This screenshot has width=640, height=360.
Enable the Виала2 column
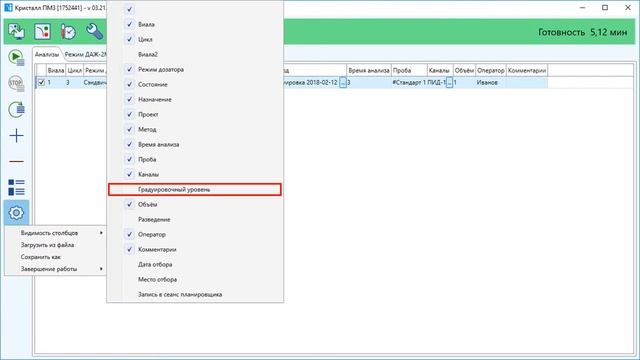pos(195,54)
